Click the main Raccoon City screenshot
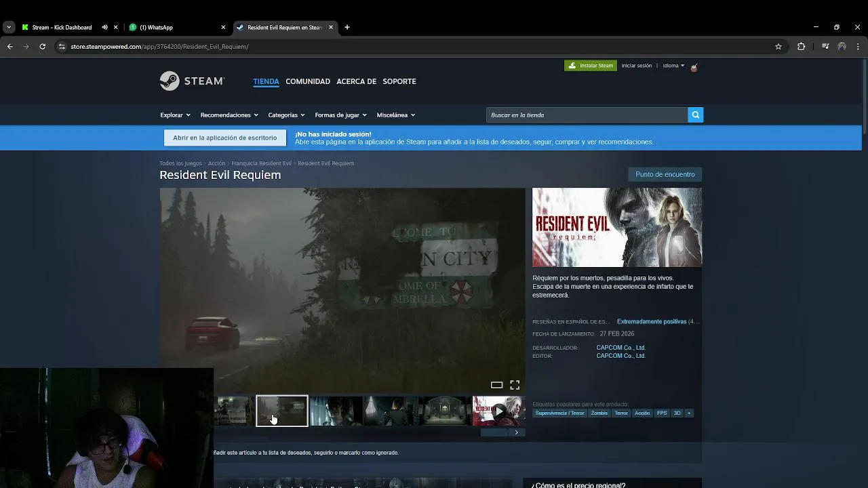 tap(342, 290)
